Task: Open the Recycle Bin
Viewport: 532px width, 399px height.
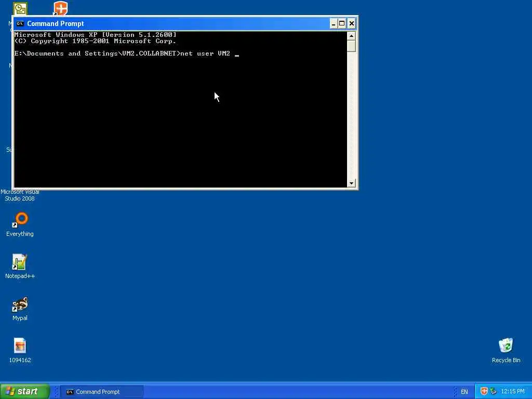Action: coord(506,351)
